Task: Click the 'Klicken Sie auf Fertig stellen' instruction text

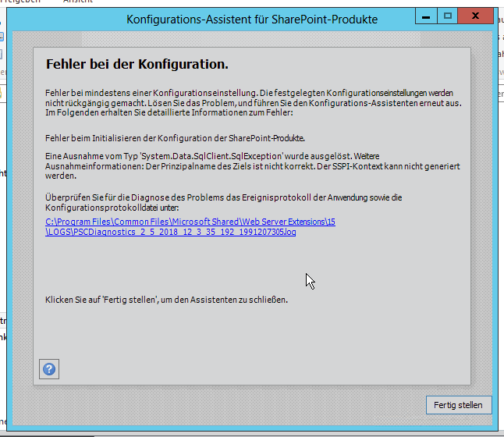Action: [166, 300]
